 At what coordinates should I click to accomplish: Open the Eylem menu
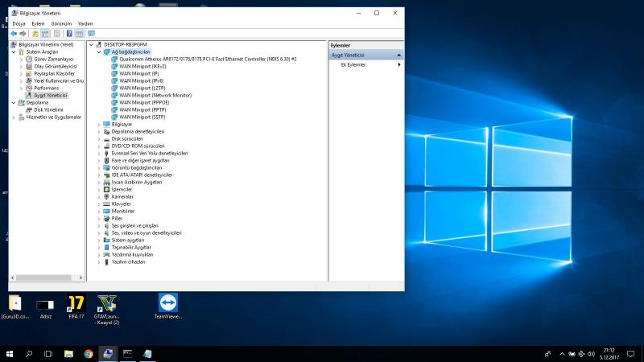click(x=38, y=24)
